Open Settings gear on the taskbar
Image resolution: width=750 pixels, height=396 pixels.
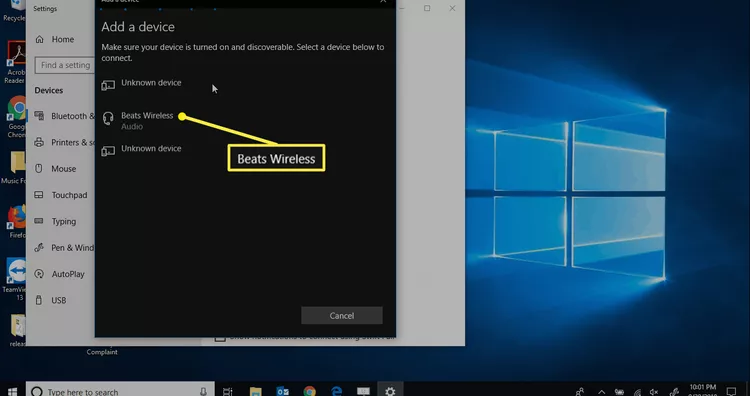[x=390, y=391]
